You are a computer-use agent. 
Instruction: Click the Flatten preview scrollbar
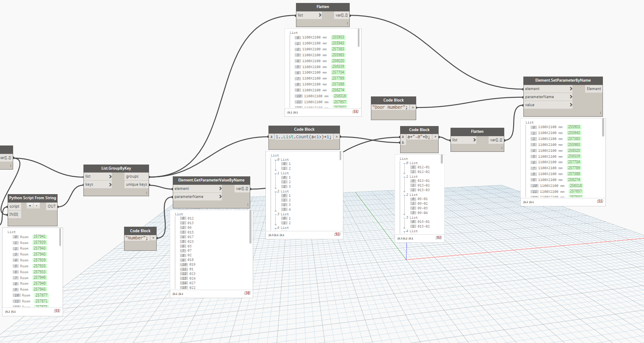[359, 38]
